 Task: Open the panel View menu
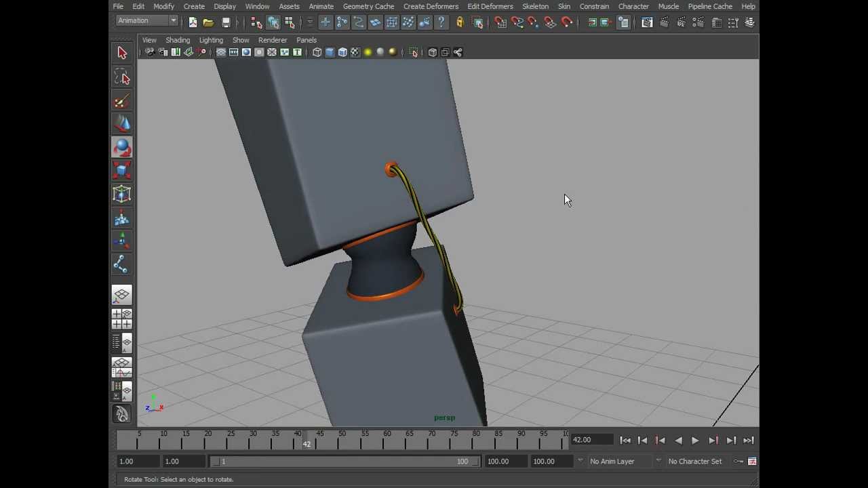pyautogui.click(x=149, y=40)
